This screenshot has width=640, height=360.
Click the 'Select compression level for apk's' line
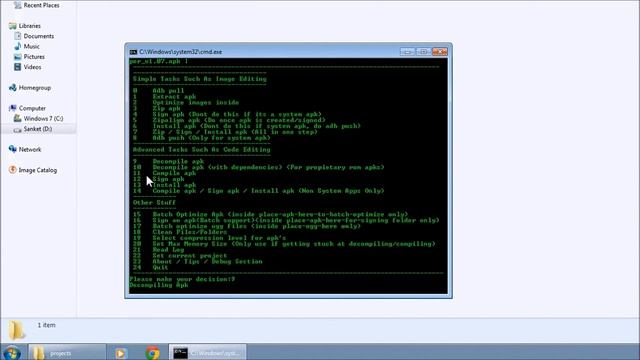click(x=209, y=238)
